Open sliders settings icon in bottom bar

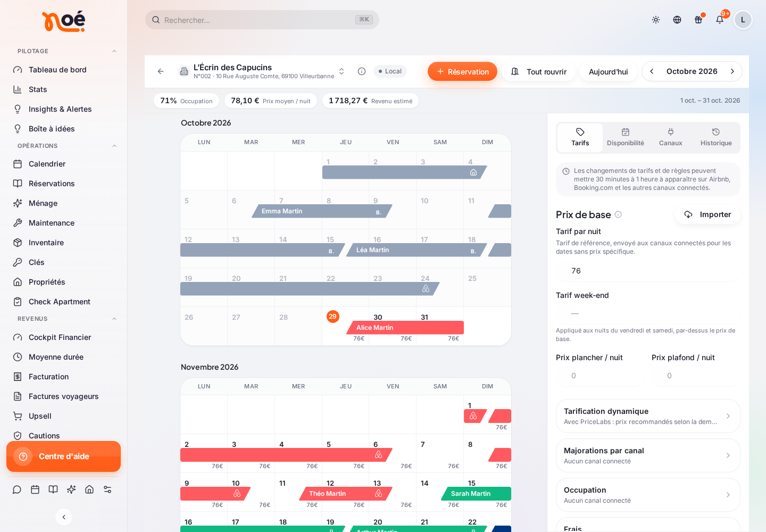point(107,489)
